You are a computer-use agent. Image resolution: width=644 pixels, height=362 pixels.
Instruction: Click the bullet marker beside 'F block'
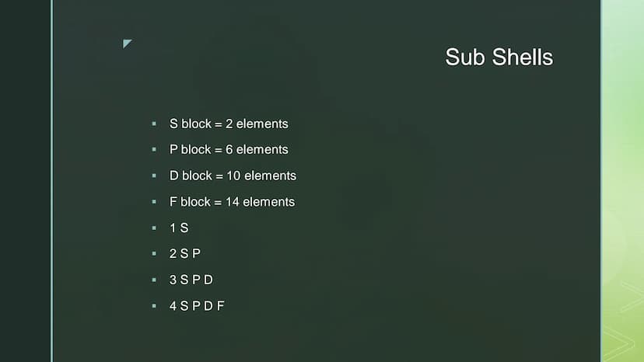[154, 201]
